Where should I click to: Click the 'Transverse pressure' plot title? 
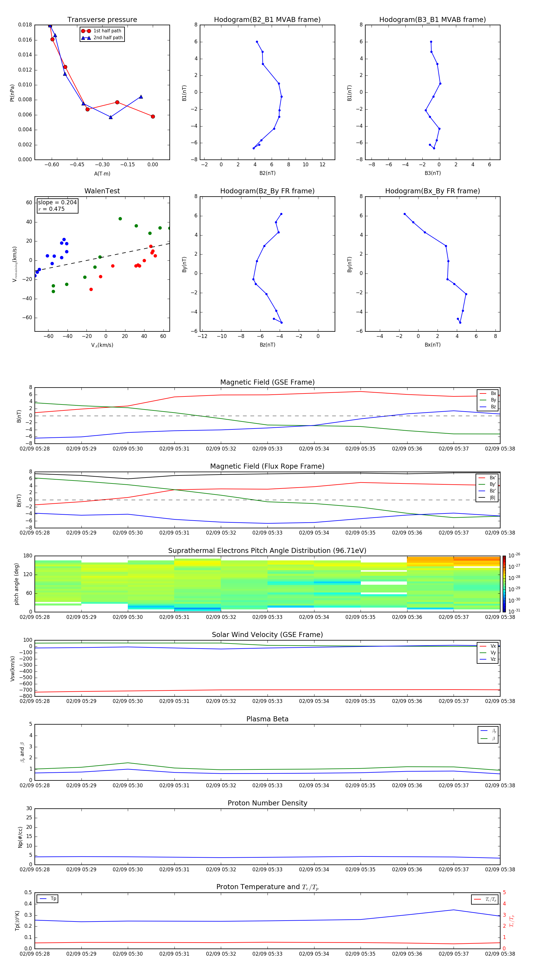(x=102, y=19)
